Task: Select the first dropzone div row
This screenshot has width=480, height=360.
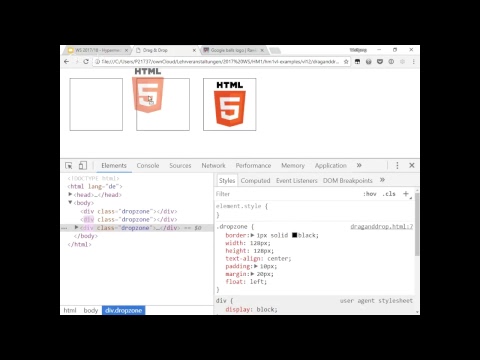Action: click(129, 211)
